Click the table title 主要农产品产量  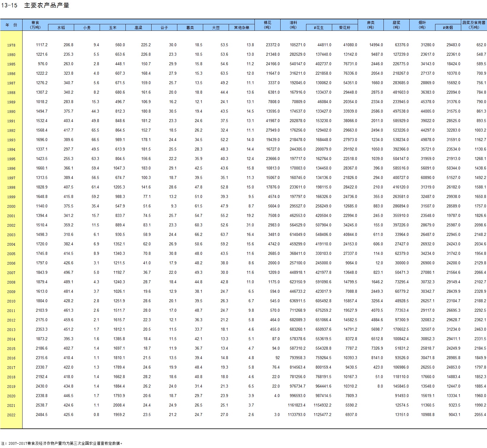click(47, 5)
